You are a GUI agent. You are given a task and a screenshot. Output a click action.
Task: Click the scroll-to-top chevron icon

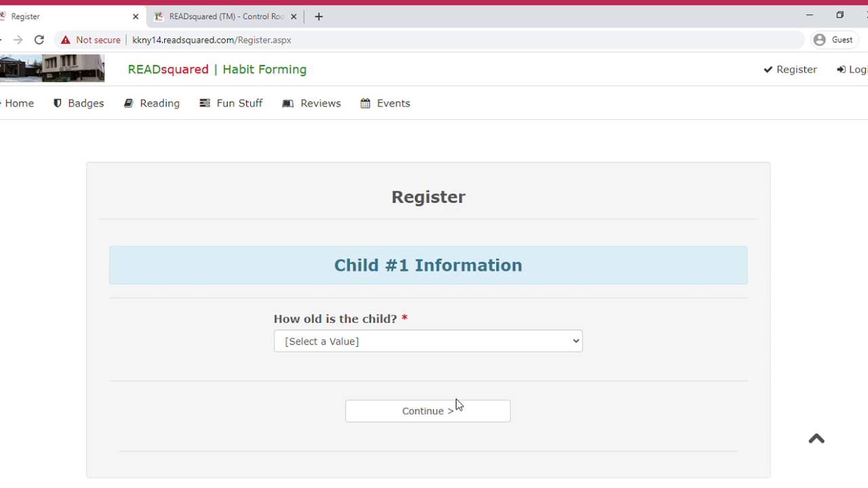[816, 439]
